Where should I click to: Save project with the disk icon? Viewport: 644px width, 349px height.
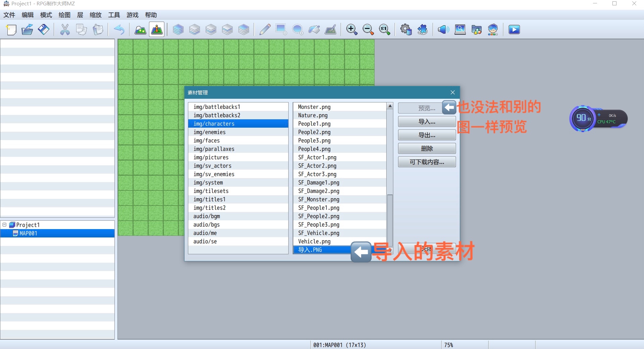44,30
